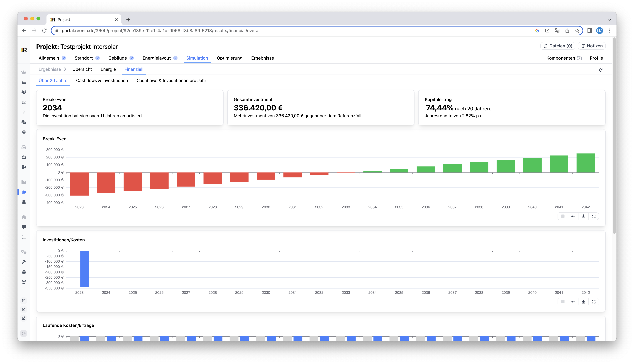Open the Profile link
This screenshot has width=634, height=364.
coord(596,58)
